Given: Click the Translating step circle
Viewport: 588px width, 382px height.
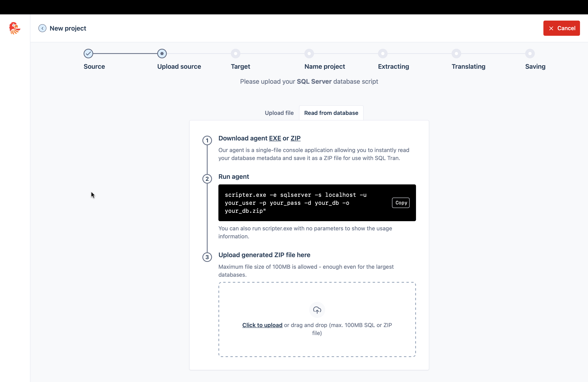Looking at the screenshot, I should coord(456,54).
